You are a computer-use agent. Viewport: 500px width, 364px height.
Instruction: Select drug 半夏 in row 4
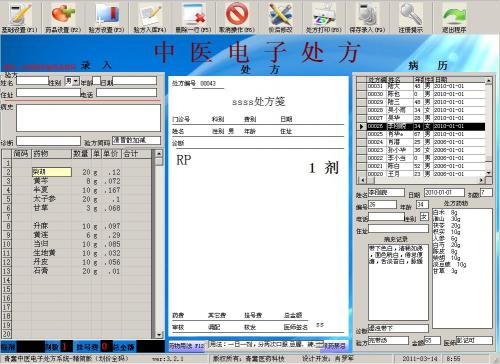[41, 190]
